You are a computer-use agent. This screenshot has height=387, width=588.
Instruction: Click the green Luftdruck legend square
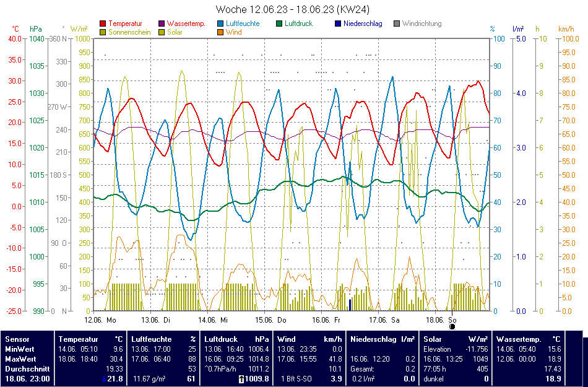coord(280,24)
